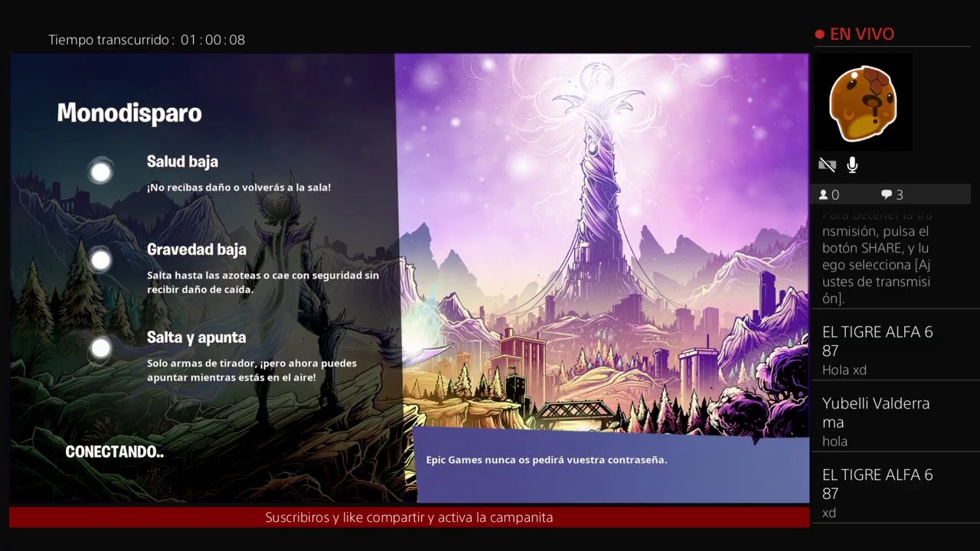
Task: Click the Salud baja heading
Action: pyautogui.click(x=182, y=161)
